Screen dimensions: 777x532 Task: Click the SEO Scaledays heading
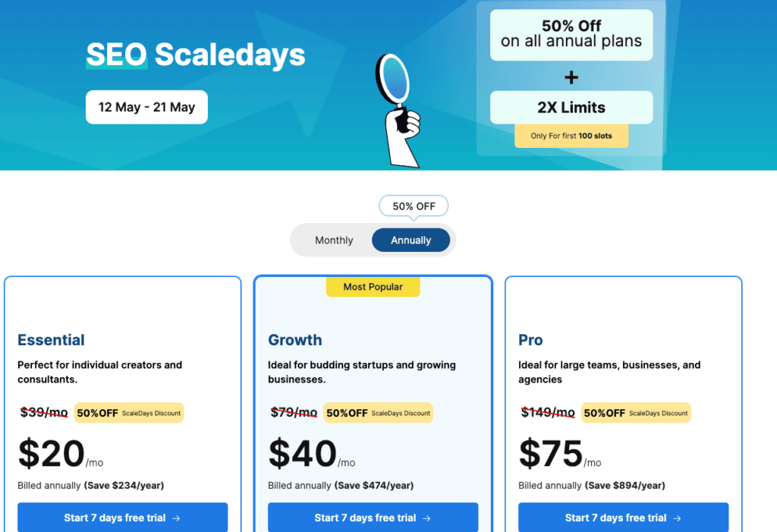[x=196, y=55]
